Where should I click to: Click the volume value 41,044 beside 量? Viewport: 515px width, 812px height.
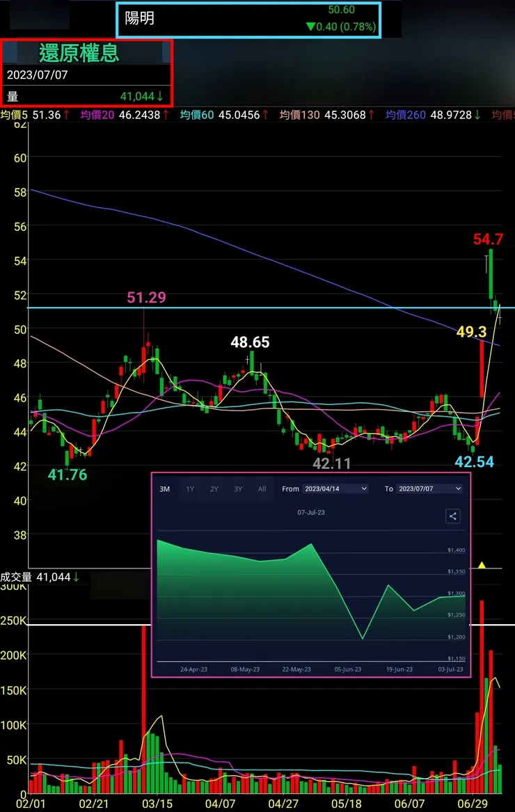141,96
